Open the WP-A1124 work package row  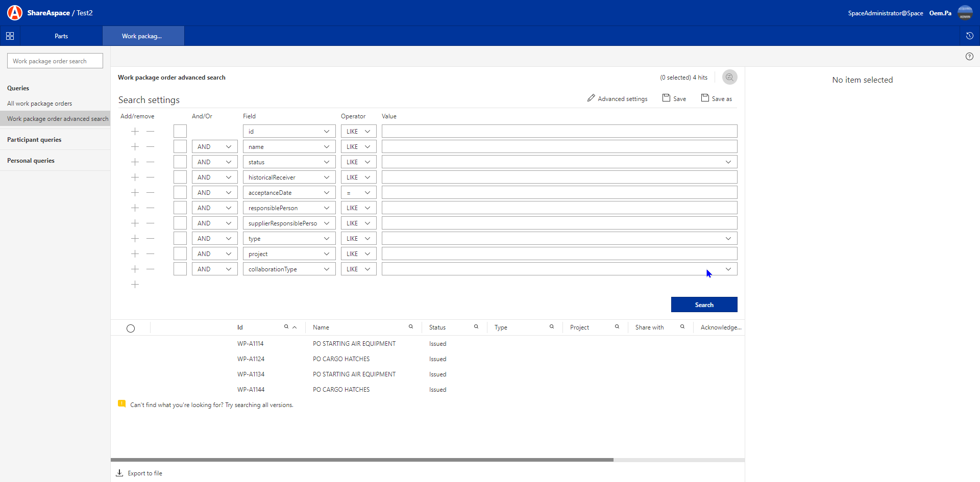pyautogui.click(x=251, y=359)
